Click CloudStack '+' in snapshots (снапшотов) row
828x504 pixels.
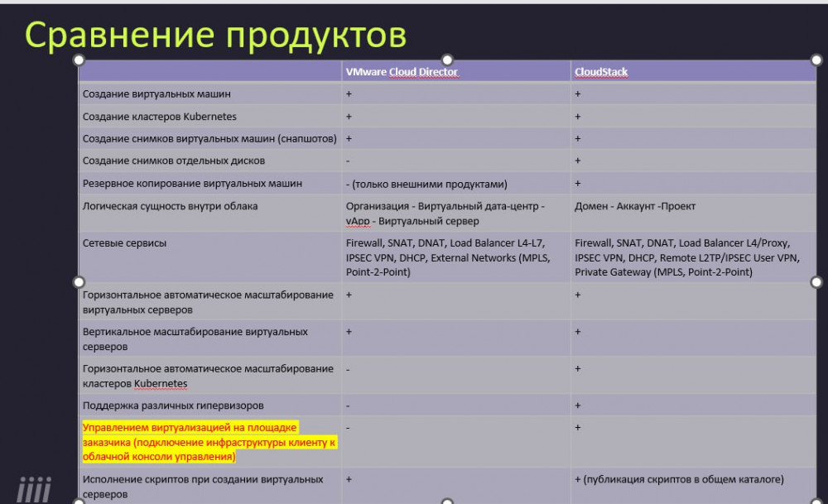coord(578,139)
